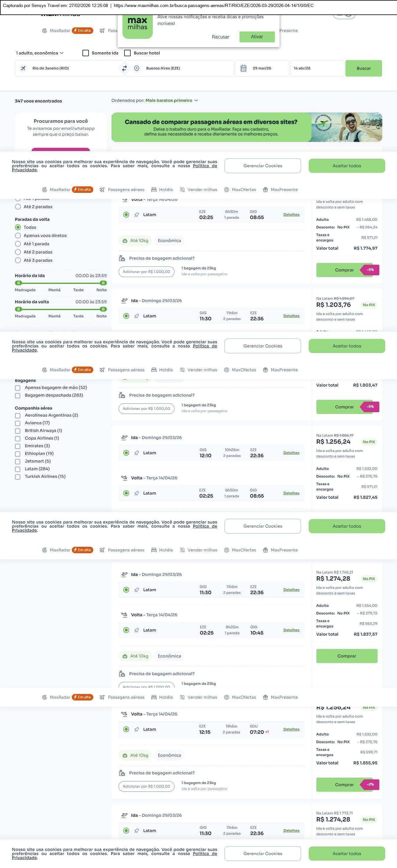Open the '1 adulto, econômica' passenger dropdown
The image size is (397, 868).
click(x=39, y=53)
